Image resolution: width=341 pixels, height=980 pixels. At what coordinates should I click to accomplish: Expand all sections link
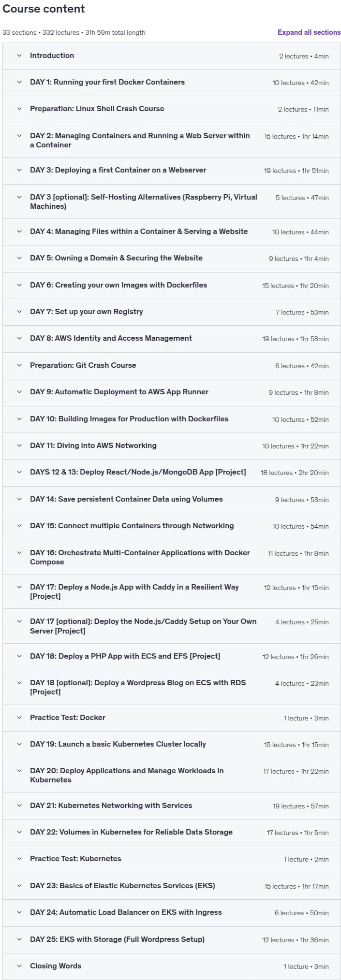pos(309,32)
